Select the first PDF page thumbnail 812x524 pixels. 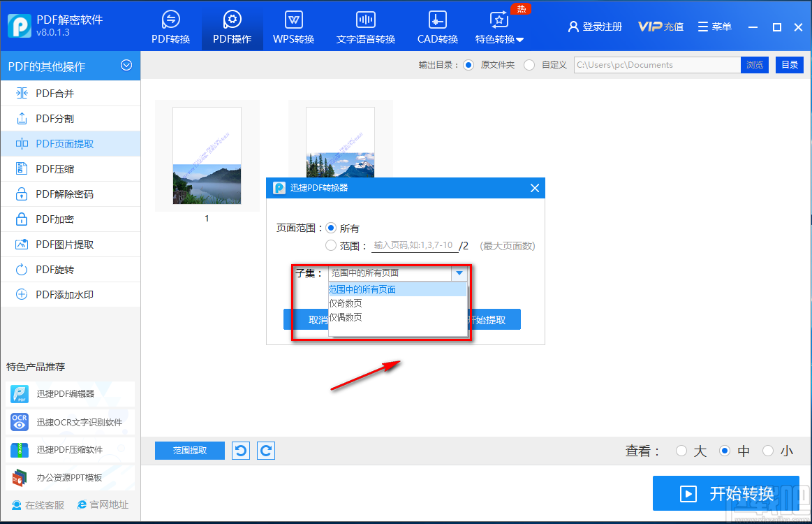click(x=207, y=156)
